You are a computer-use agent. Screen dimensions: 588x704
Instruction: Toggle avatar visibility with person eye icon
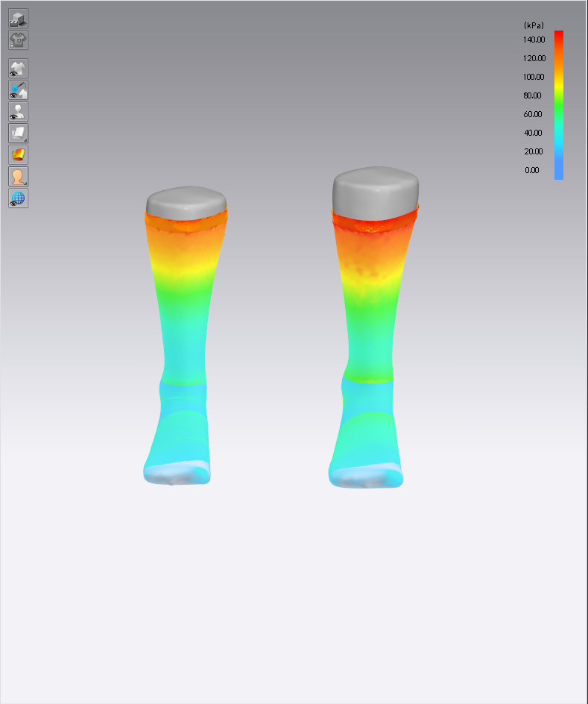[x=18, y=112]
